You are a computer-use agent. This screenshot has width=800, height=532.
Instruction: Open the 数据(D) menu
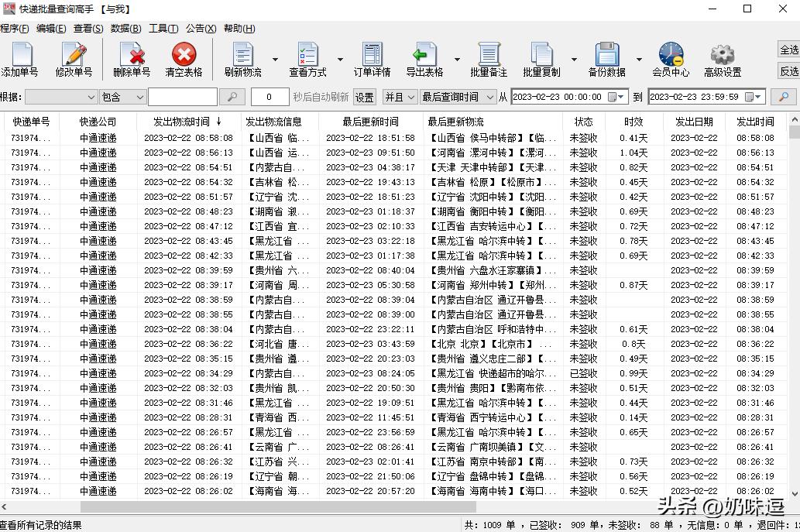[126, 29]
